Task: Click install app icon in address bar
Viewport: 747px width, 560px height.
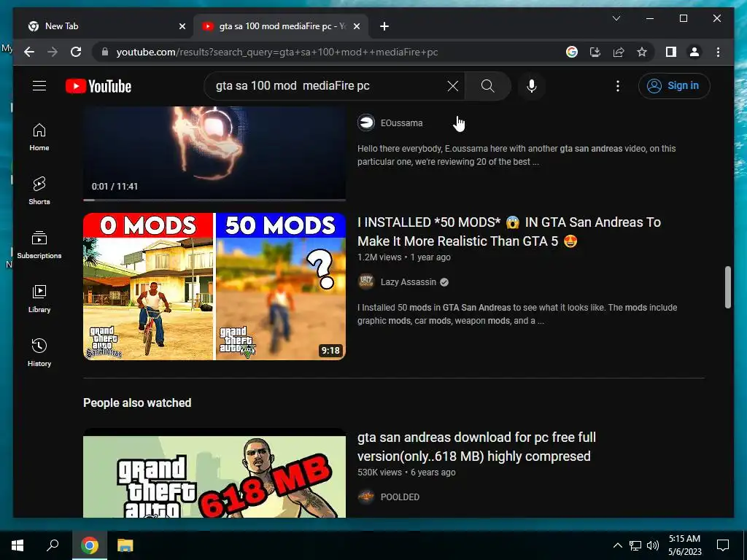Action: coord(595,52)
